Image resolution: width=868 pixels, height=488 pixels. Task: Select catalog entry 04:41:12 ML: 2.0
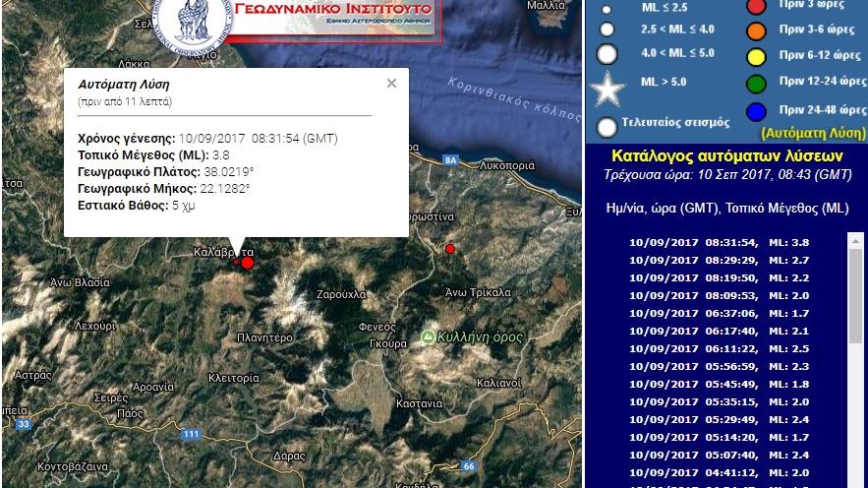pos(719,473)
